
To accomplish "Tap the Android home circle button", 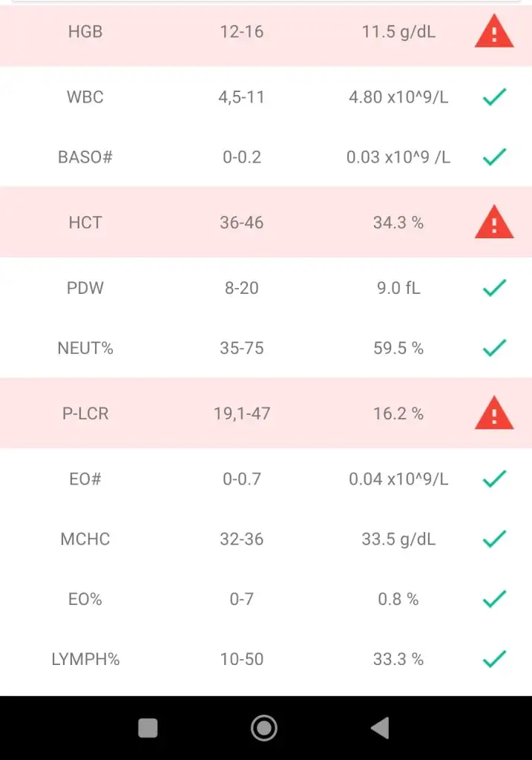I will 264,727.
